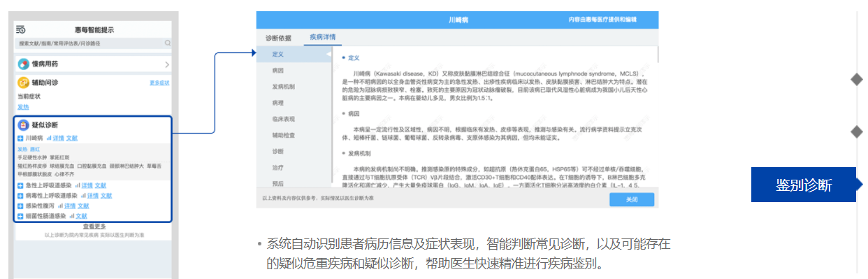Click the 疑似诊断 blue icon
868x279 pixels.
[23, 125]
